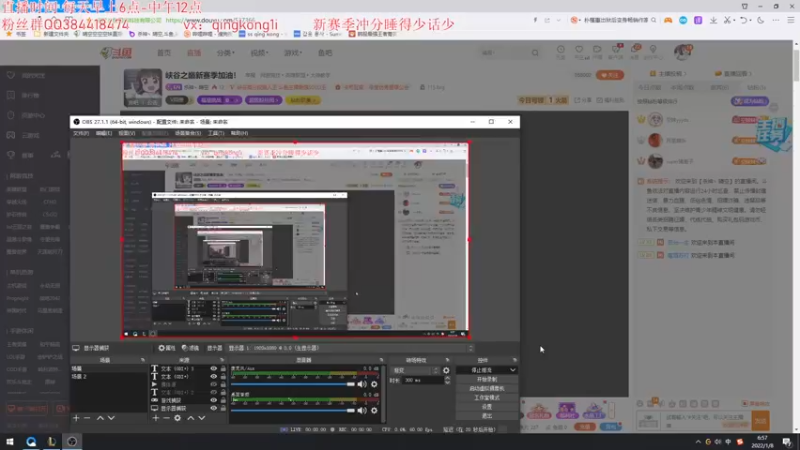The width and height of the screenshot is (800, 450).
Task: Select 场景 2 in the Scenes list
Action: [109, 377]
